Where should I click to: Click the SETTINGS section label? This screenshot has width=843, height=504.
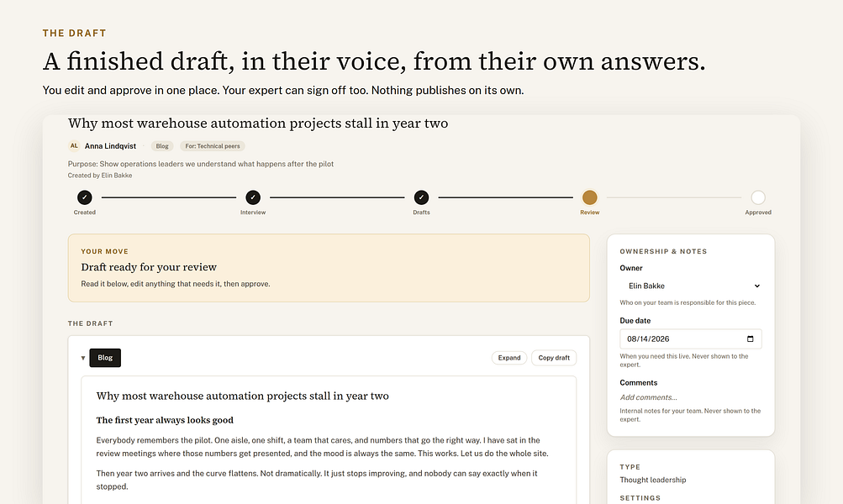click(x=640, y=498)
